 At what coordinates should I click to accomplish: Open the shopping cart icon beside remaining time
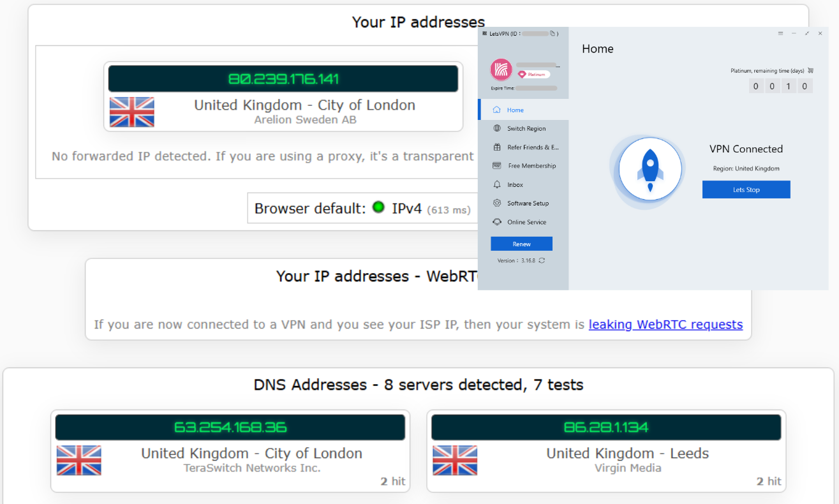pyautogui.click(x=810, y=71)
